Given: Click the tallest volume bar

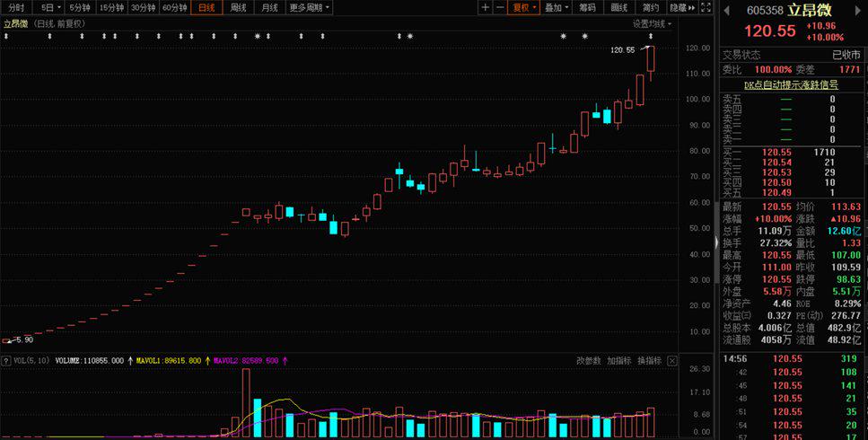Looking at the screenshot, I should click(246, 403).
